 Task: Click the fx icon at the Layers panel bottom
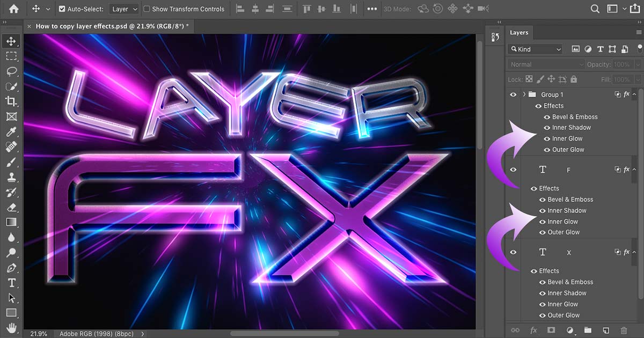click(x=533, y=331)
